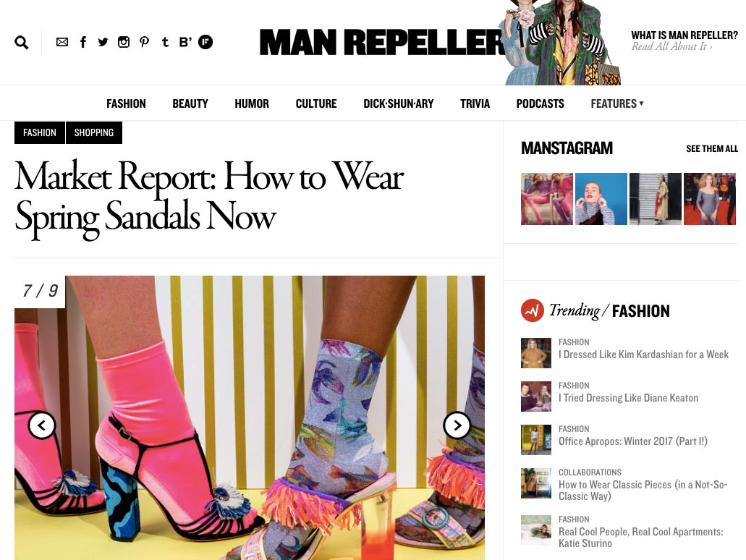Click the Man Repeller logo
This screenshot has width=746, height=560.
(x=382, y=43)
